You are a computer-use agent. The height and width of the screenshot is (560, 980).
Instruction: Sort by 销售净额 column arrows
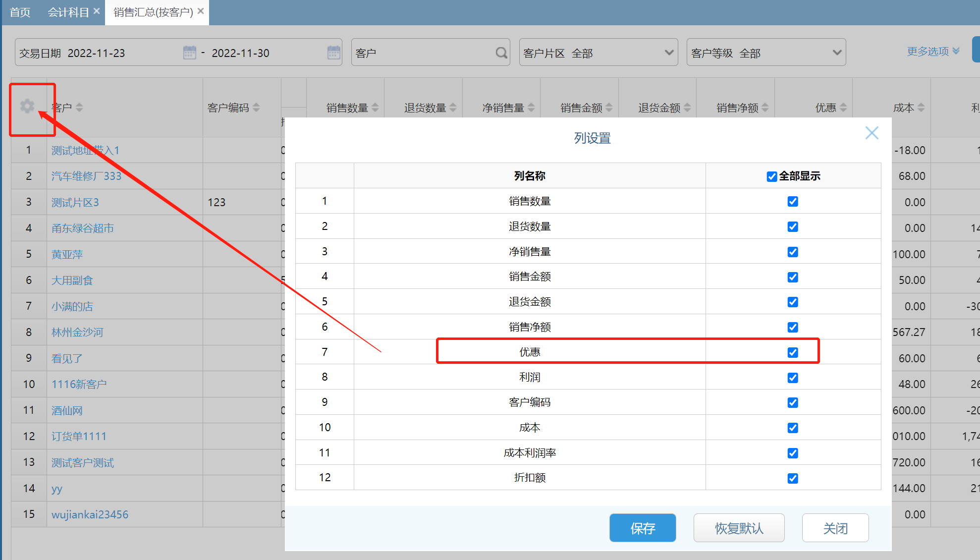pos(765,108)
